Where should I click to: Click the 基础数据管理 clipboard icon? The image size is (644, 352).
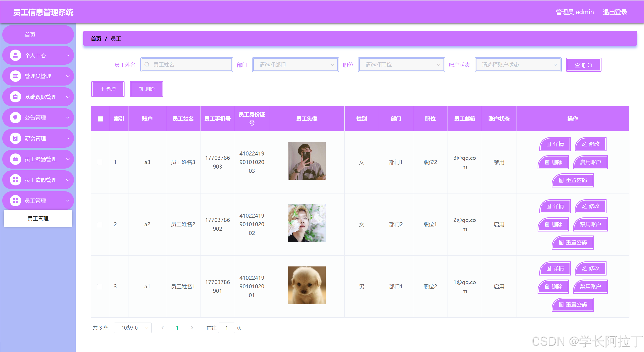[x=15, y=97]
